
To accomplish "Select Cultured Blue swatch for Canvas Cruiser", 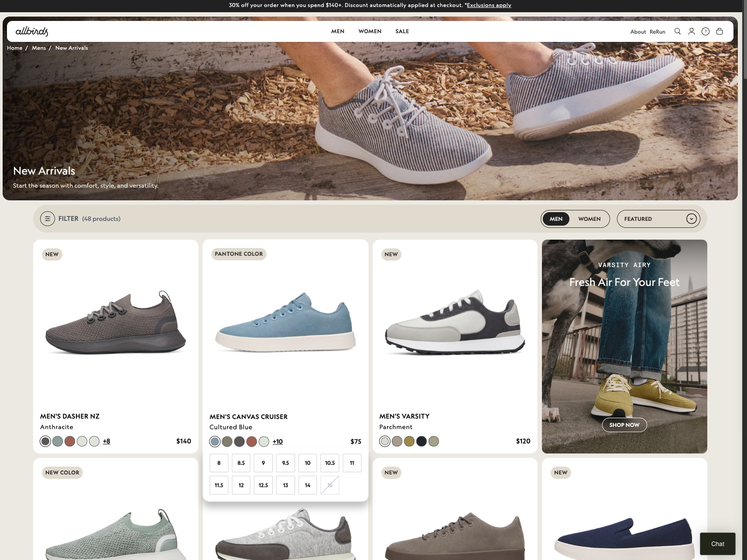I will [x=215, y=442].
